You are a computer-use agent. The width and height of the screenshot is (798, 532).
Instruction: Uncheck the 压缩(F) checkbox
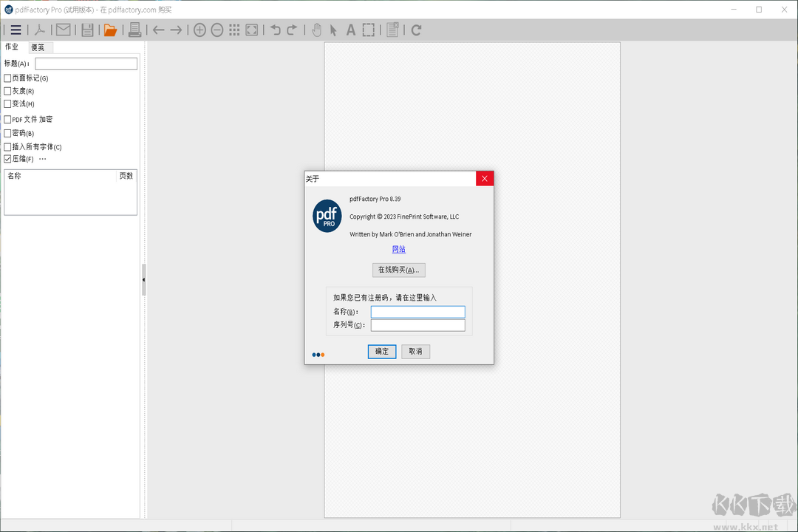[7, 158]
